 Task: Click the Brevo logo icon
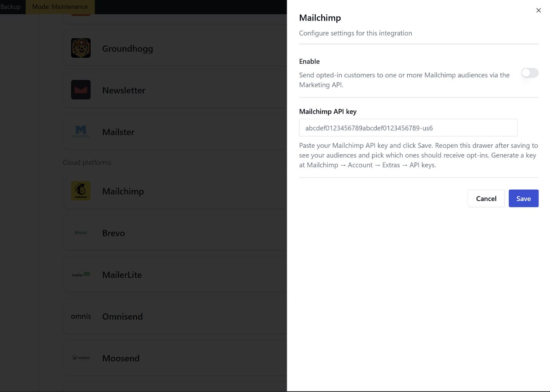[x=81, y=233]
